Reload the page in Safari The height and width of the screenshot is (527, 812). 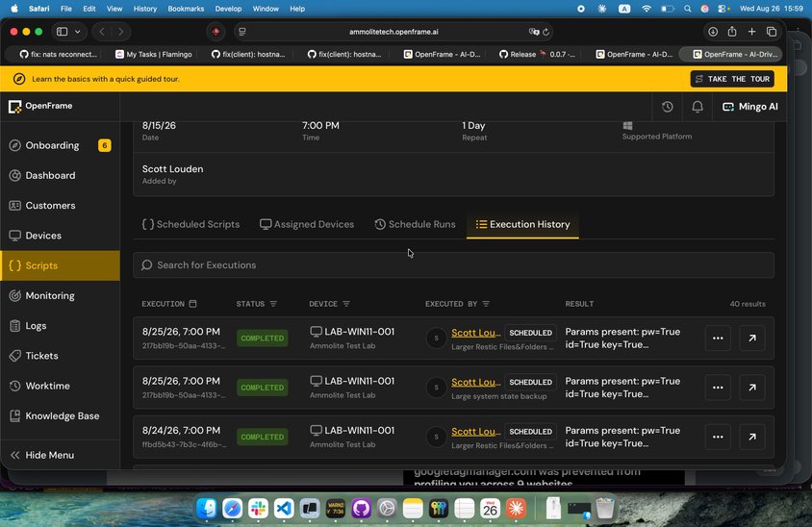point(546,32)
